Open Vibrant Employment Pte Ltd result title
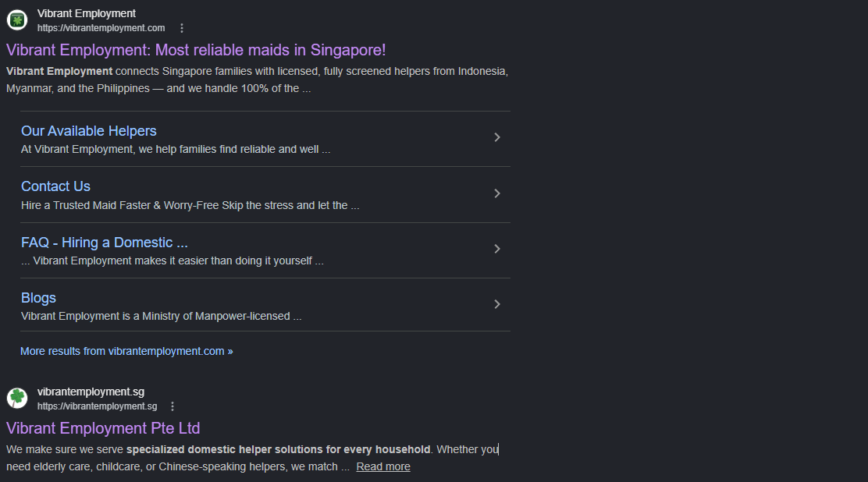This screenshot has height=482, width=868. (103, 428)
